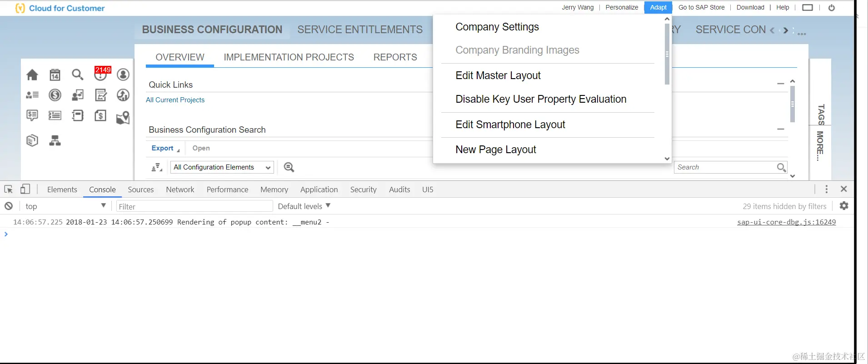Click the three-dots overflow next to work centers

click(802, 34)
